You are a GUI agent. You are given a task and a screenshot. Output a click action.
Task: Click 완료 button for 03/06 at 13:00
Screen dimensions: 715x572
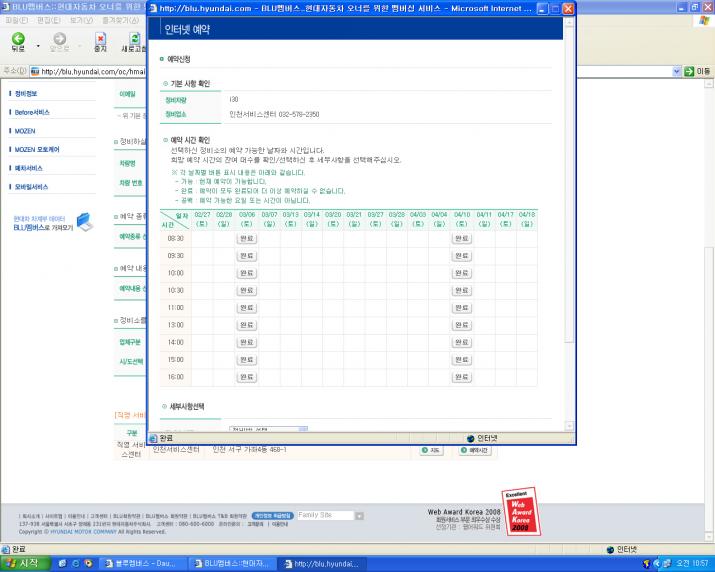(x=247, y=325)
